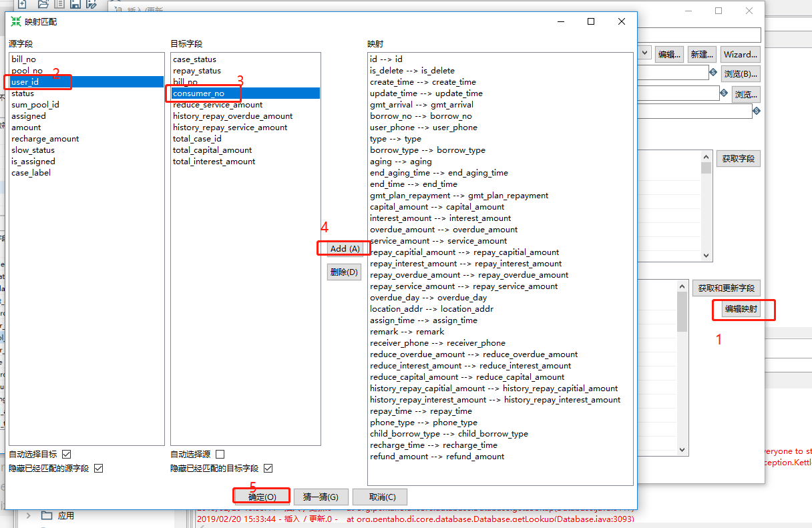The width and height of the screenshot is (812, 528).
Task: Select history_repay_overdue_amount target field
Action: point(246,116)
